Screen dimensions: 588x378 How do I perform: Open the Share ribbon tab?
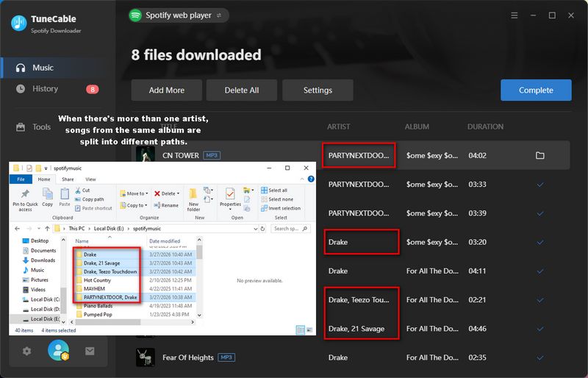[x=68, y=179]
